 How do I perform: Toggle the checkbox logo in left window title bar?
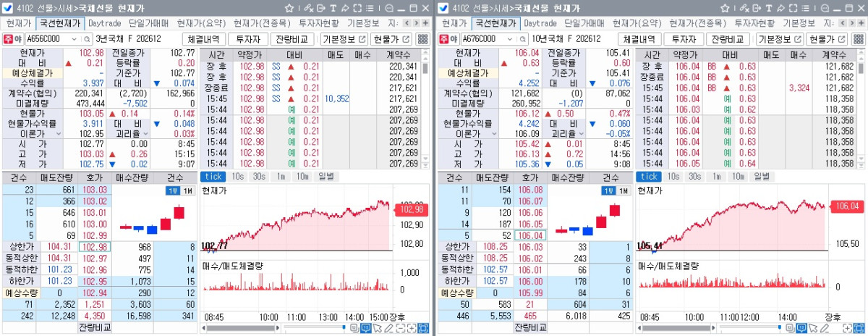(7, 8)
